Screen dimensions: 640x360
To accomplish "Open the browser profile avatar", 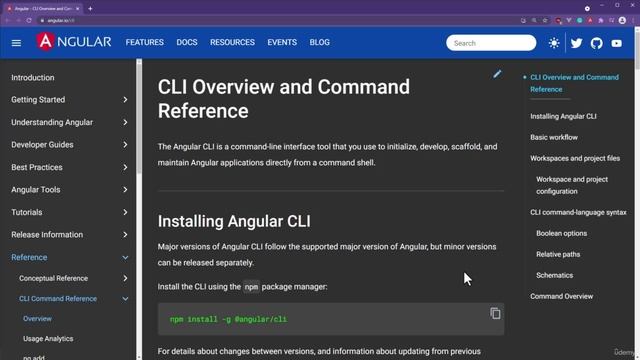I will [622, 20].
